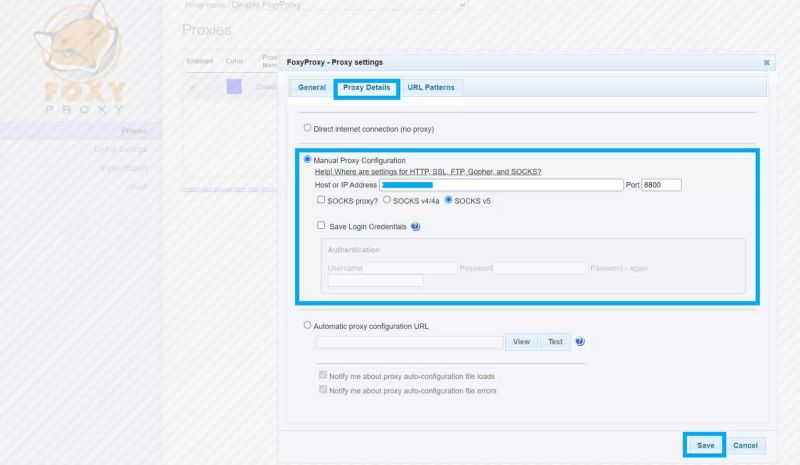Open Global Settings in the left sidebar
The height and width of the screenshot is (465, 800).
[120, 149]
